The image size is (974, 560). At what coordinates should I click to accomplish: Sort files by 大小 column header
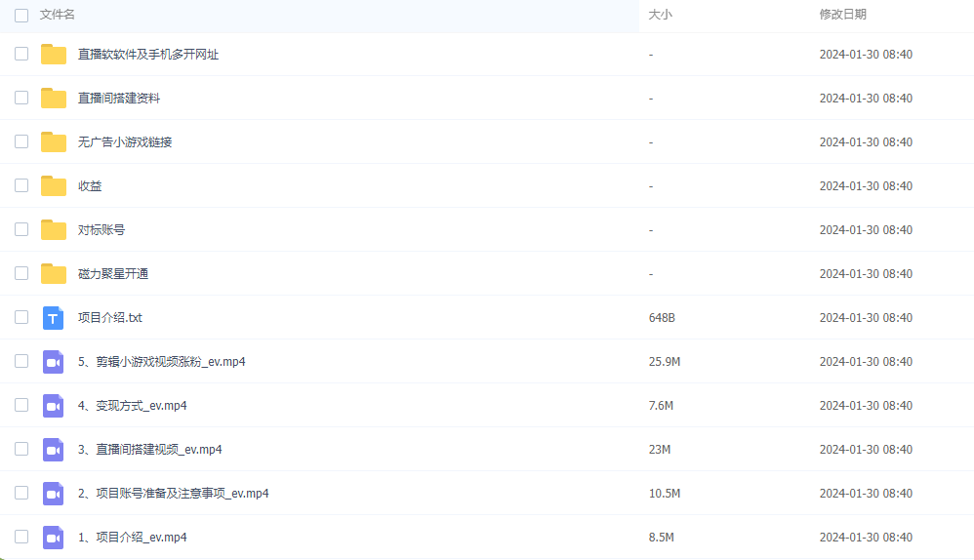pos(661,15)
